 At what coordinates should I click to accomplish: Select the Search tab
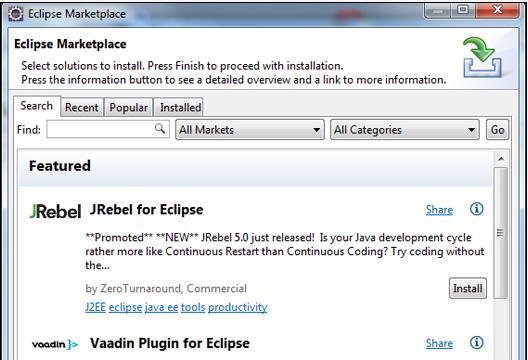click(37, 106)
